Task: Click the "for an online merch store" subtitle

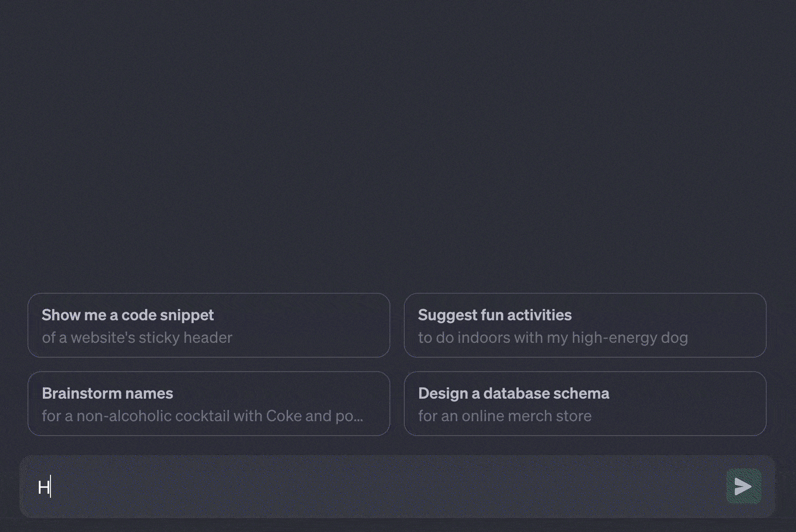Action: [504, 416]
